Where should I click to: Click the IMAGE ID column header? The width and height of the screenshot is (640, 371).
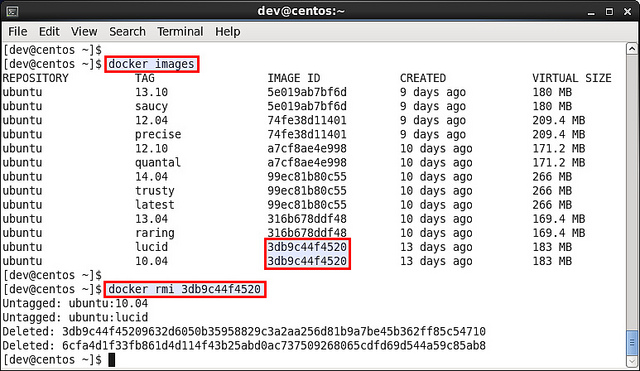tap(293, 78)
